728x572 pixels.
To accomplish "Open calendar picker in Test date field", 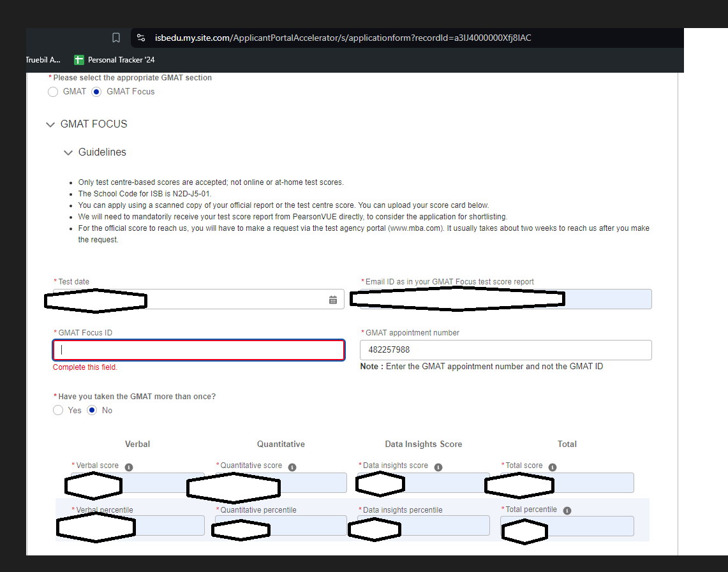I will (x=333, y=300).
